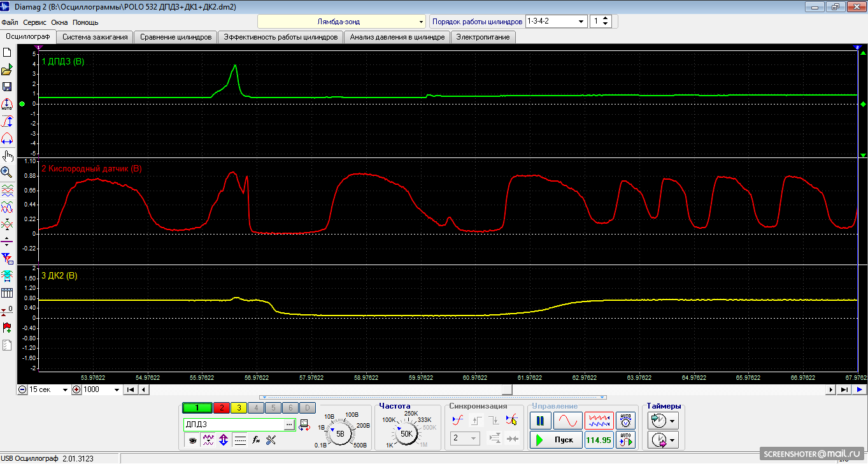868x464 pixels.
Task: Click the grid table icon in left toolbar
Action: (x=7, y=293)
